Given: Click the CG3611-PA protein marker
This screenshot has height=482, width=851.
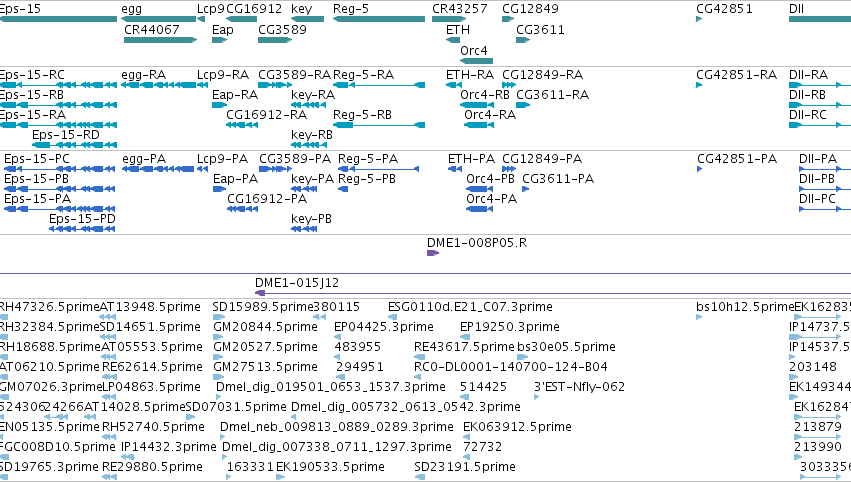Looking at the screenshot, I should point(525,189).
